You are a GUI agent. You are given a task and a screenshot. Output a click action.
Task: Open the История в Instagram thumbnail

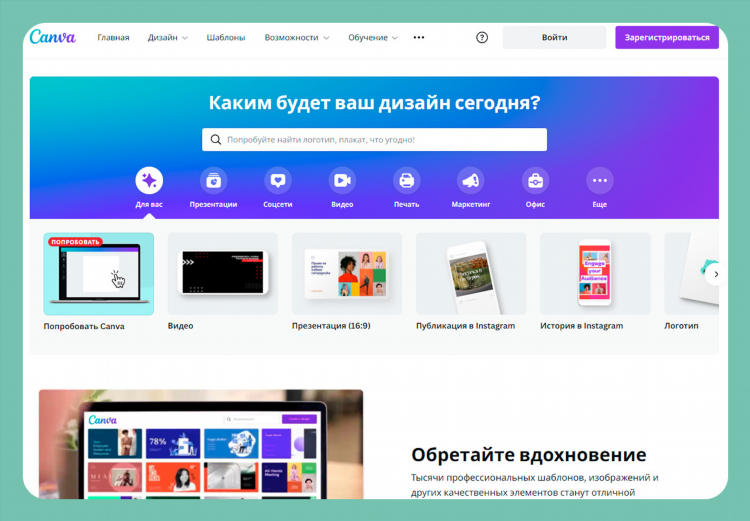pyautogui.click(x=595, y=274)
